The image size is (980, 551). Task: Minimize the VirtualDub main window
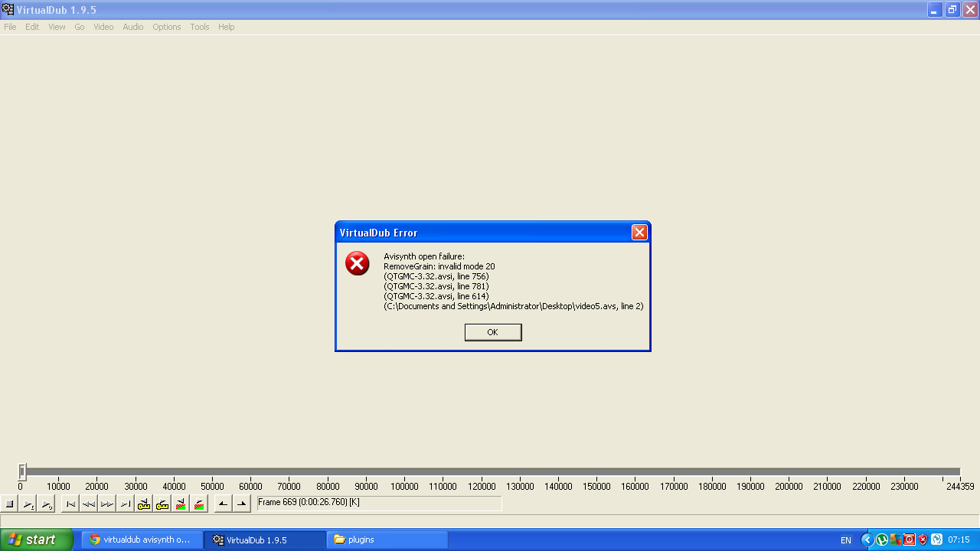coord(936,10)
